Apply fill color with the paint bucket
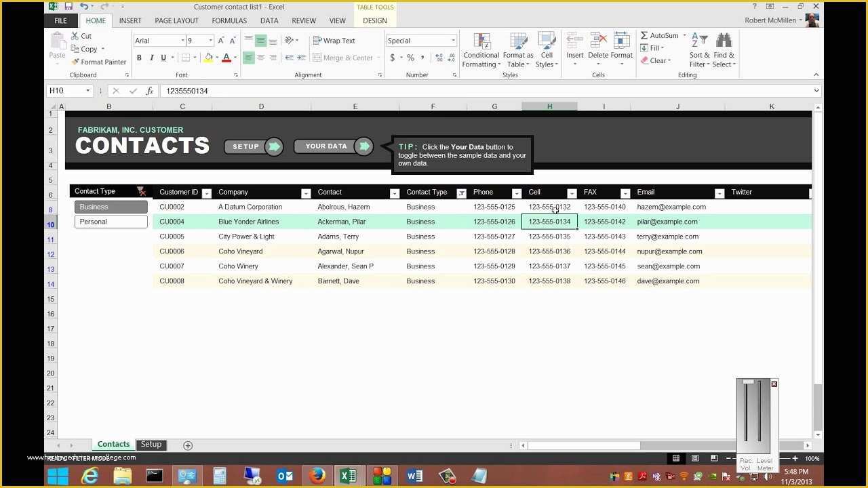Screen dimensions: 868x488 click(x=208, y=58)
